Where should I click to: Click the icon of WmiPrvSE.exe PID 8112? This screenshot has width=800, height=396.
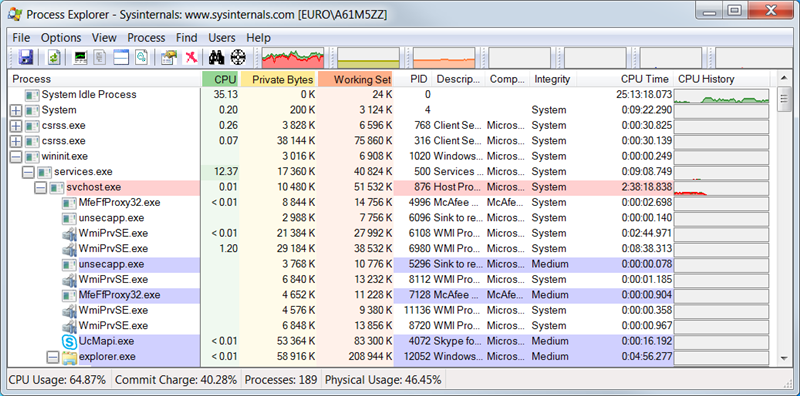point(69,280)
